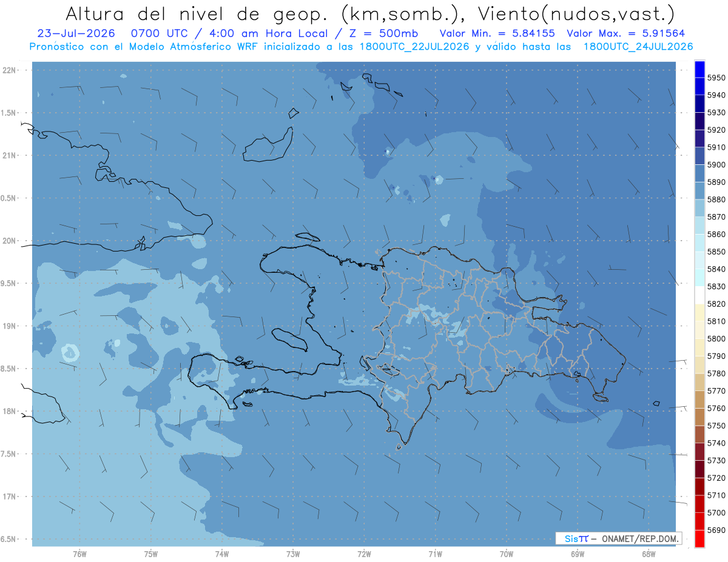The width and height of the screenshot is (728, 562).
Task: Click the '21N' latitude label
Action: click(x=10, y=155)
